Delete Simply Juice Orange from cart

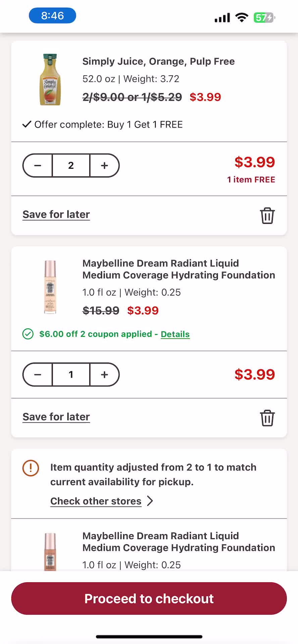click(267, 215)
